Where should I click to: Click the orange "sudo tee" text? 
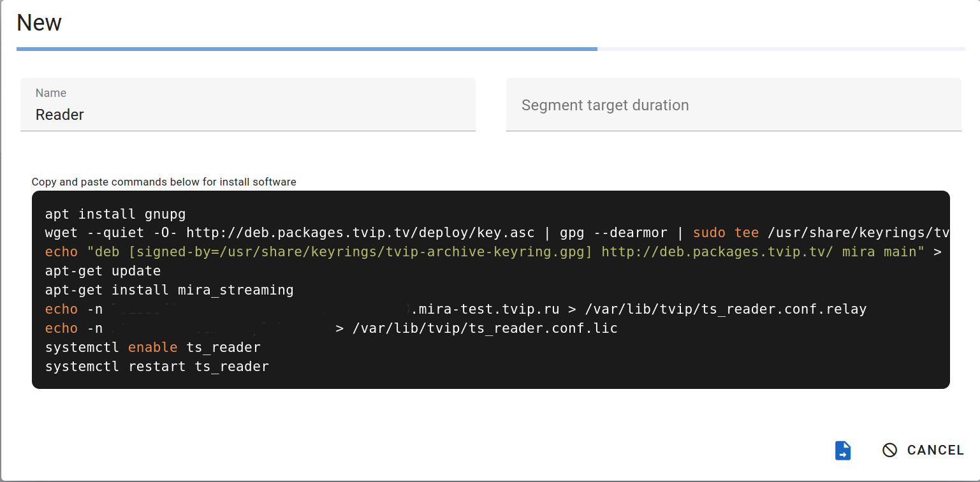[725, 233]
